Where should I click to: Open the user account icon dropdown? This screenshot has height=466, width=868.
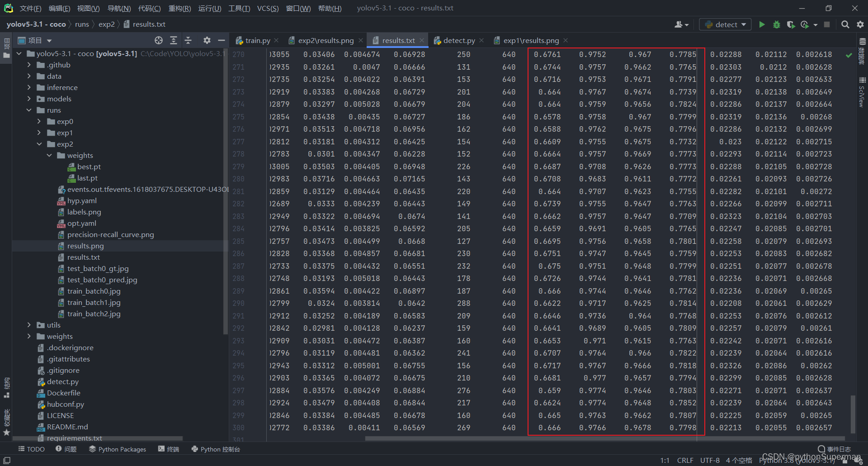click(x=682, y=24)
